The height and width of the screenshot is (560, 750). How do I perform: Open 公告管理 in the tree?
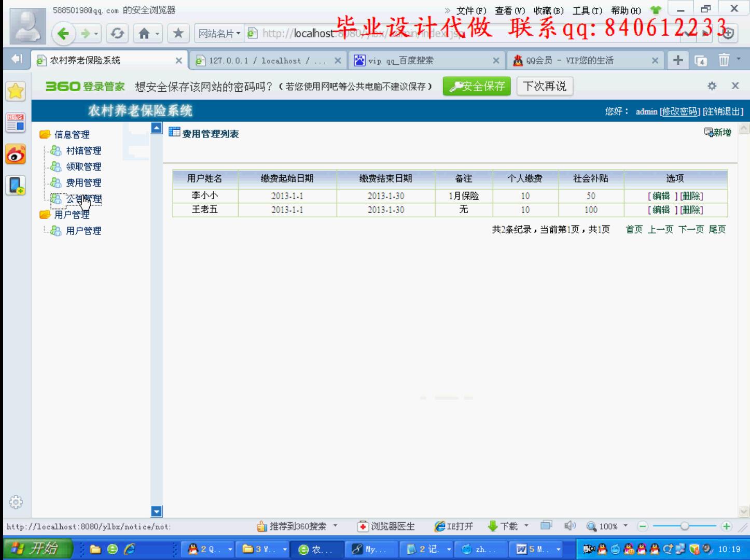[84, 199]
